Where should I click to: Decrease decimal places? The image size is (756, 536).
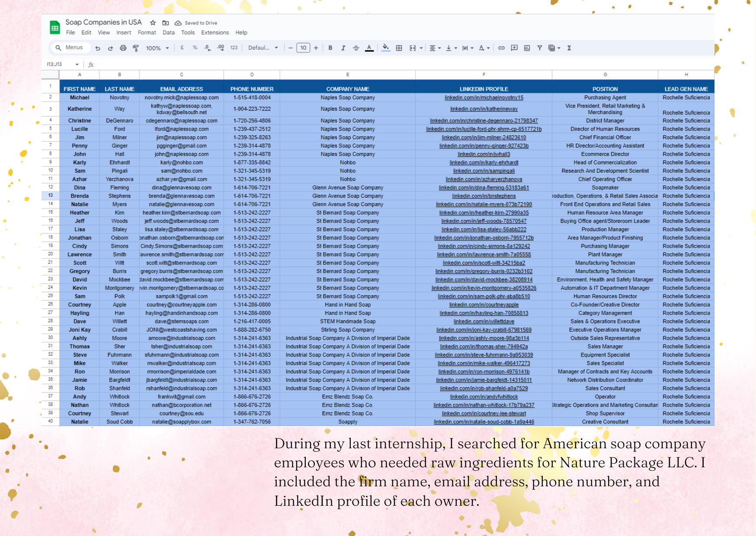[208, 48]
